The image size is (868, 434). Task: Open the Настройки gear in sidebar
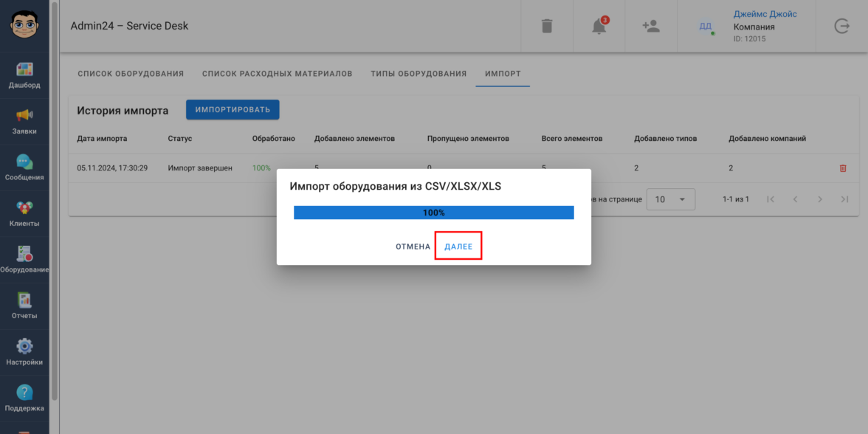click(x=24, y=353)
